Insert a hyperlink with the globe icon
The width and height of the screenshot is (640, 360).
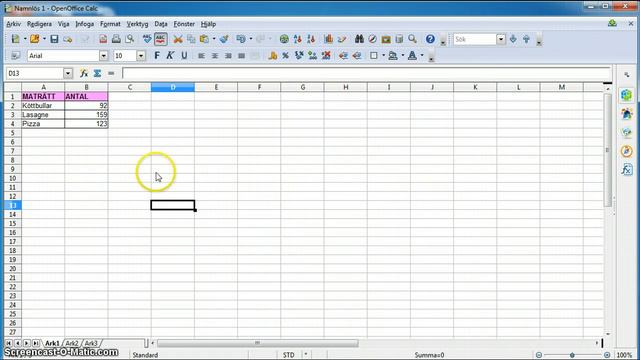tap(284, 39)
